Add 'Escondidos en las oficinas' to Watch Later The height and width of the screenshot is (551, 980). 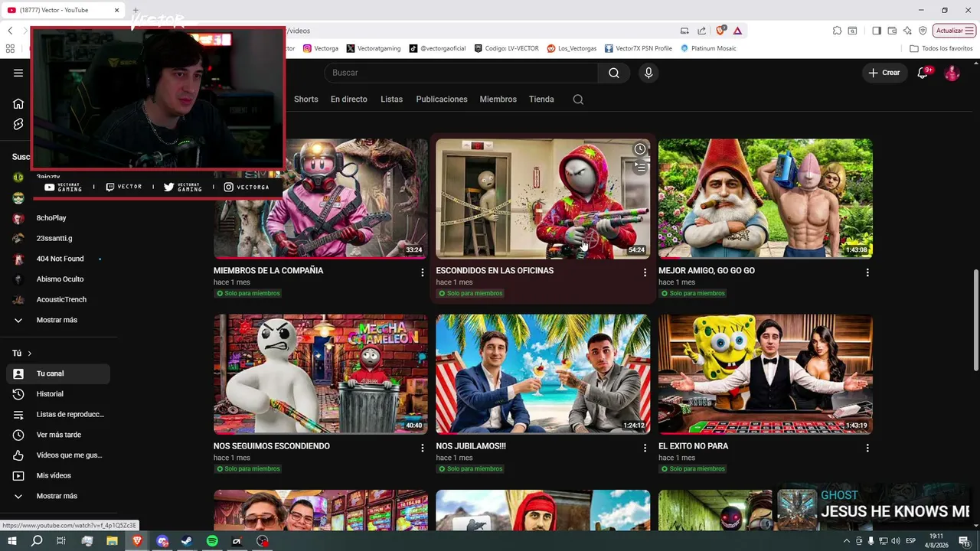(639, 149)
